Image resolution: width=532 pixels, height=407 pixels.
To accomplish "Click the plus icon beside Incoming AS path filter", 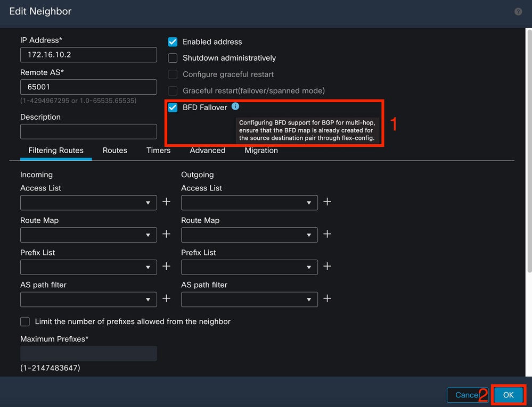I will (x=166, y=299).
